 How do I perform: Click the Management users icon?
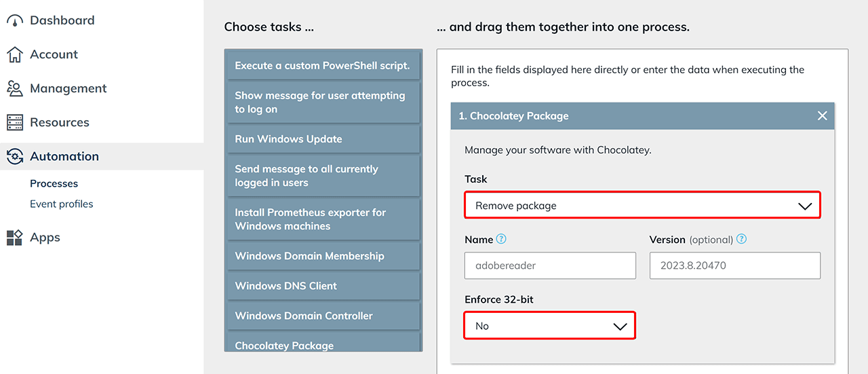15,89
